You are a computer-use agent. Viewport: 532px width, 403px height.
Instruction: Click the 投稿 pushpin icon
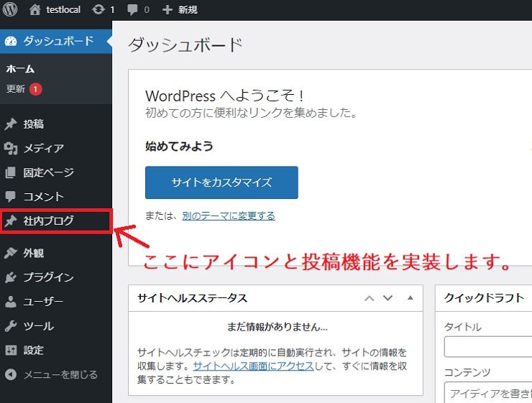(x=11, y=124)
